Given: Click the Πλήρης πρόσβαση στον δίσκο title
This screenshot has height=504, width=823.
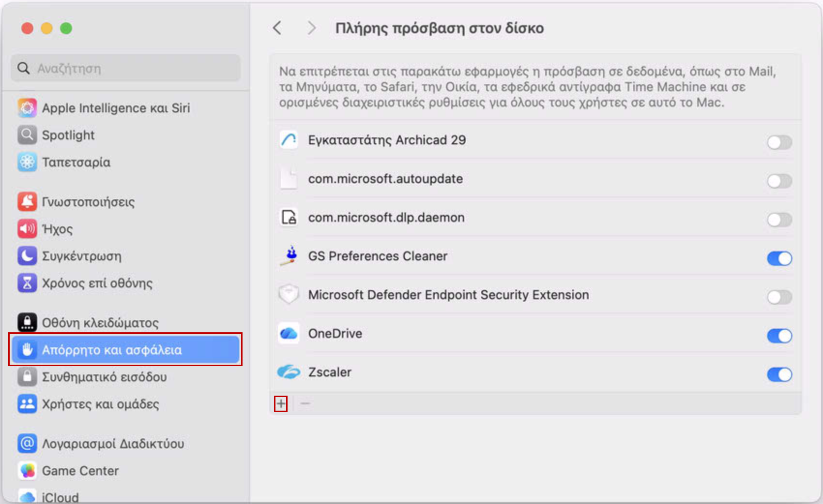Looking at the screenshot, I should pos(440,28).
